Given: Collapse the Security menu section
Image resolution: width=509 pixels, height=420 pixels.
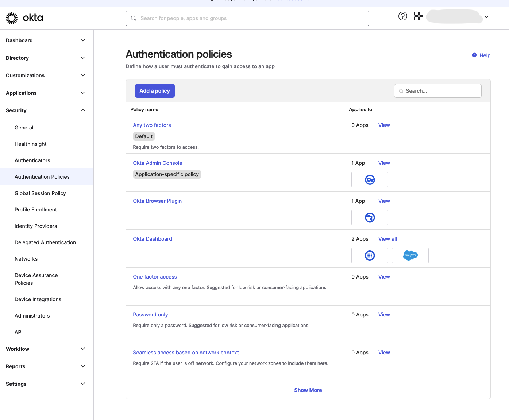Looking at the screenshot, I should (x=83, y=110).
